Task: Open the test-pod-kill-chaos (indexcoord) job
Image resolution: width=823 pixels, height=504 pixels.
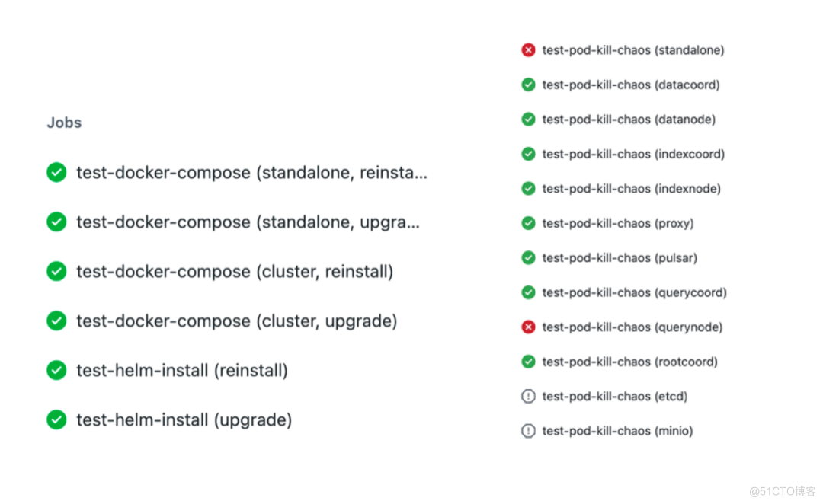Action: (633, 154)
